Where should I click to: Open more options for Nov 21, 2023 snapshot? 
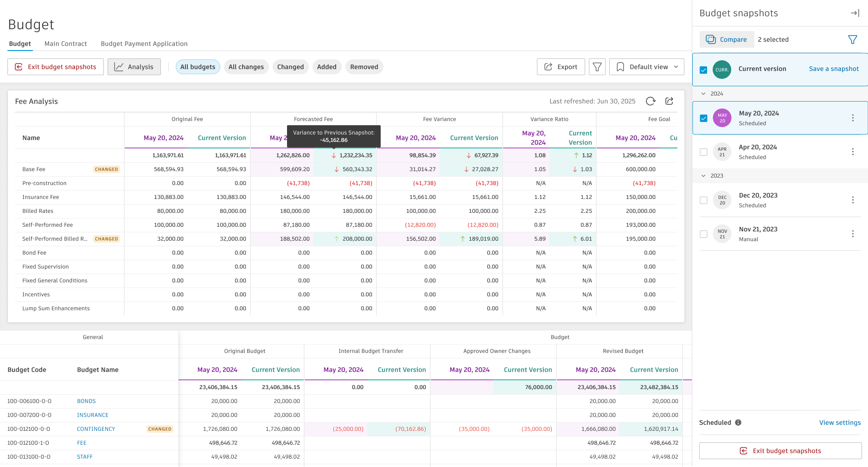click(853, 234)
